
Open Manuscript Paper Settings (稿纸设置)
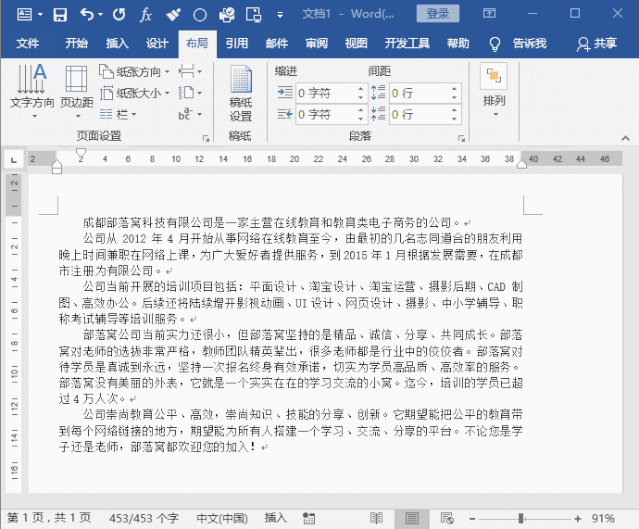tap(240, 93)
